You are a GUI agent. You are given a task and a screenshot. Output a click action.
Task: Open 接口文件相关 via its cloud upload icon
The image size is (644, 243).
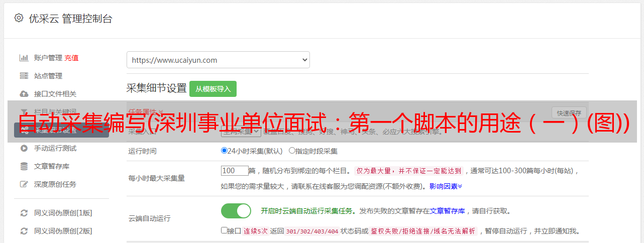(x=24, y=94)
